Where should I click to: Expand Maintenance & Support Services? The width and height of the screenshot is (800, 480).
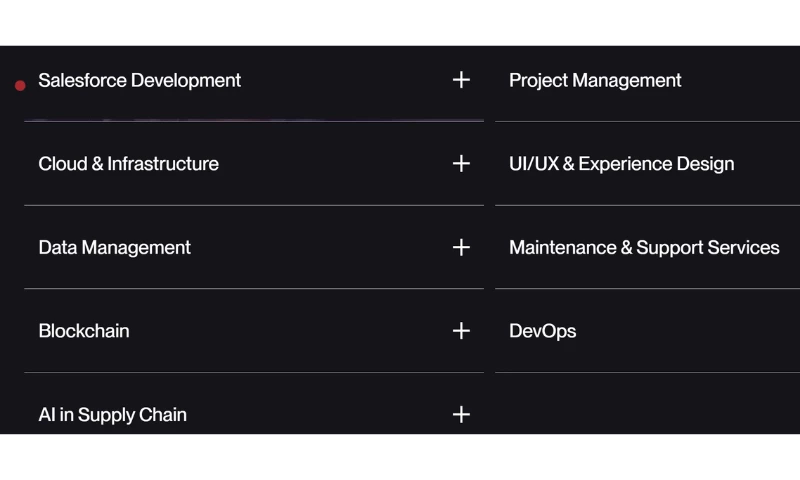(644, 247)
